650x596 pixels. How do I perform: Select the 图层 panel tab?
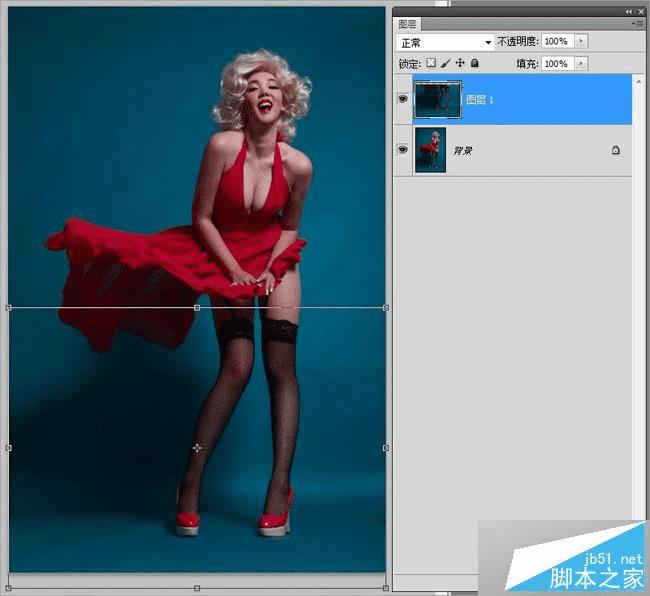pyautogui.click(x=407, y=23)
